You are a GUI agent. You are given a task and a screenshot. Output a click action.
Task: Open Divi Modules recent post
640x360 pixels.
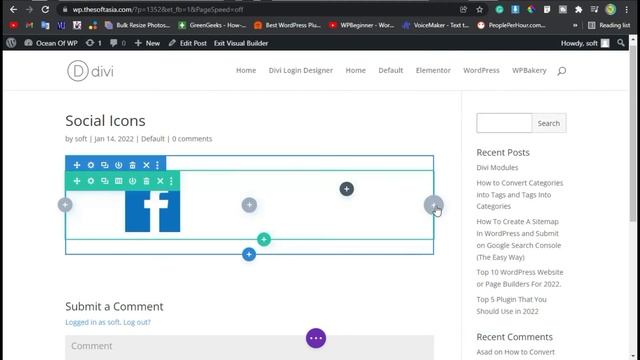point(497,167)
